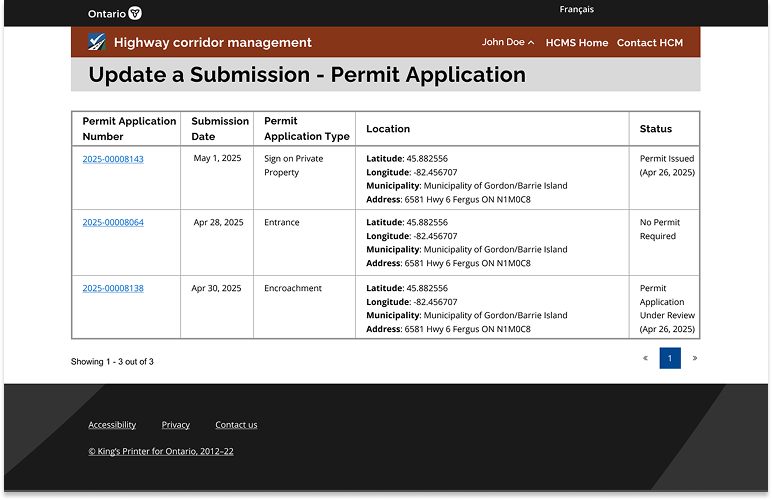This screenshot has width=772, height=500.
Task: Click the municipality in the Encroachment row
Action: (467, 315)
